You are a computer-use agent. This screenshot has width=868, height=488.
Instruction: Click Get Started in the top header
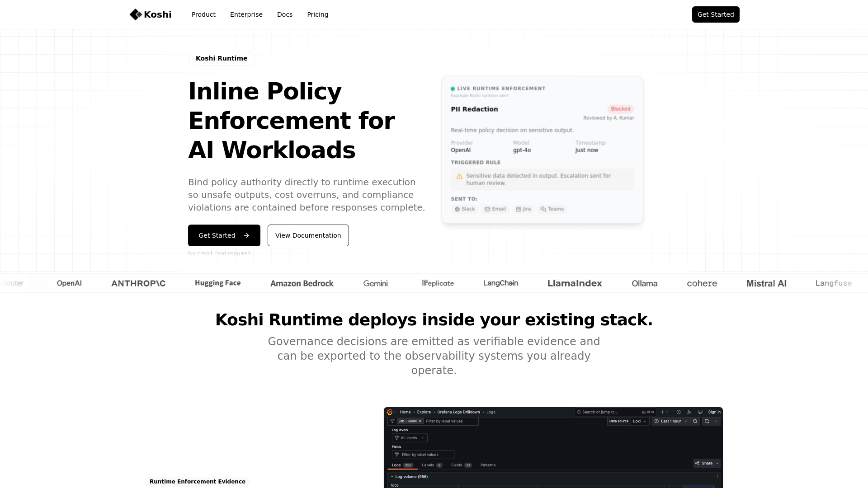(x=716, y=14)
